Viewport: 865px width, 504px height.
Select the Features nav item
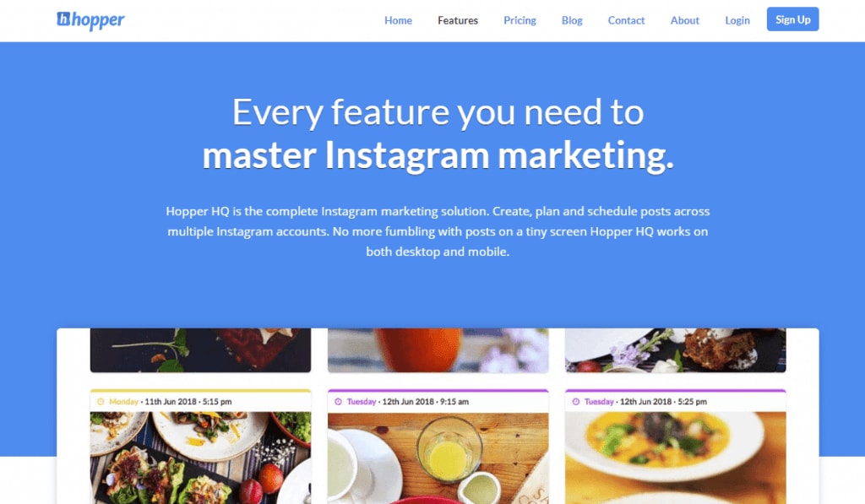(458, 20)
